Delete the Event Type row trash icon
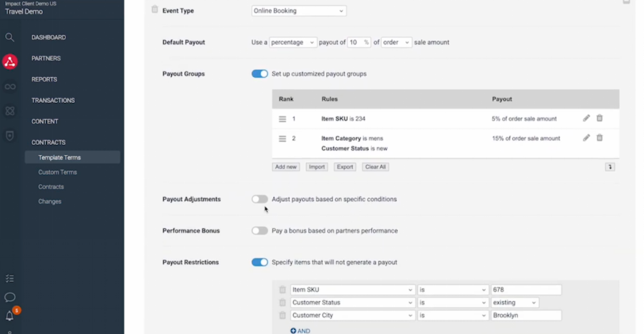The image size is (644, 334). click(x=155, y=10)
